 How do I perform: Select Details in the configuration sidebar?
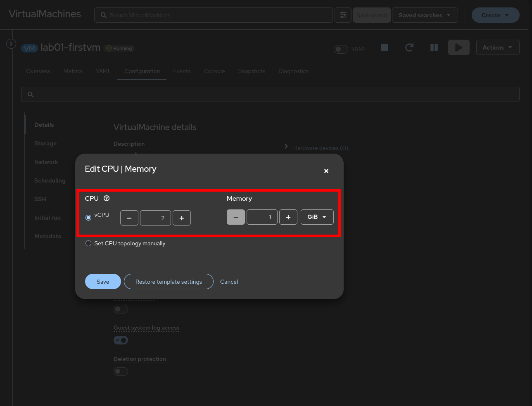[x=44, y=125]
